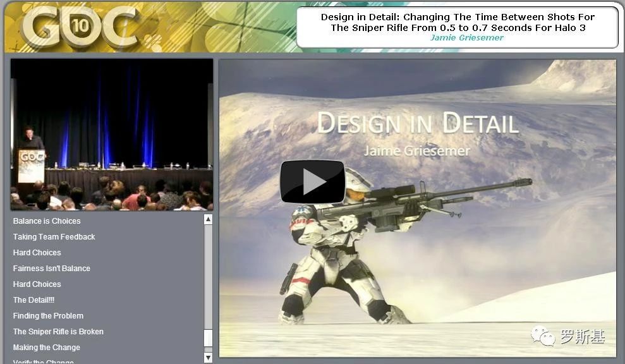Screen dimensions: 625x364
Task: Go to Fairness Isn't Balance chapter
Action: click(51, 269)
